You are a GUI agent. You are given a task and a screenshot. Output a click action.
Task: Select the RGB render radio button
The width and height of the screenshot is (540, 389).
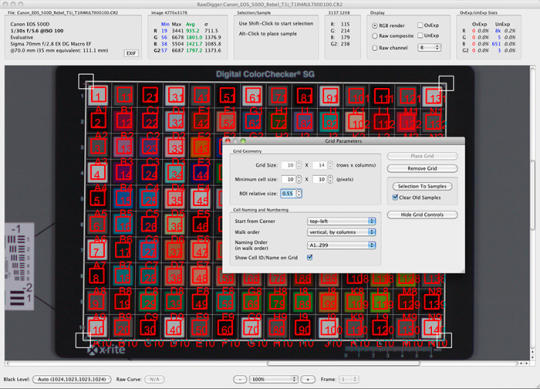point(375,26)
